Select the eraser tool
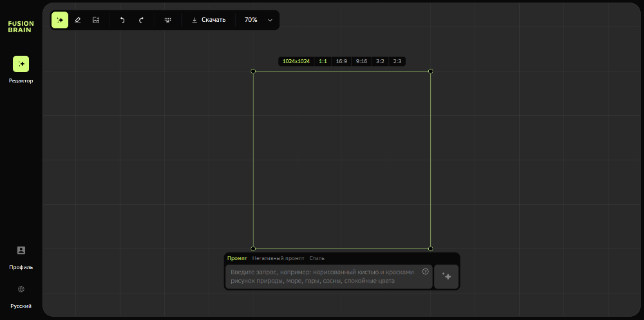 coord(78,20)
